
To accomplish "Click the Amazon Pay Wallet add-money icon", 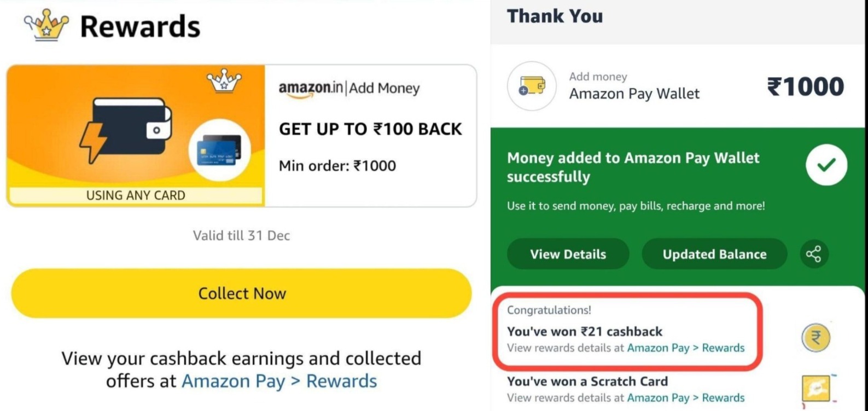I will pyautogui.click(x=532, y=86).
